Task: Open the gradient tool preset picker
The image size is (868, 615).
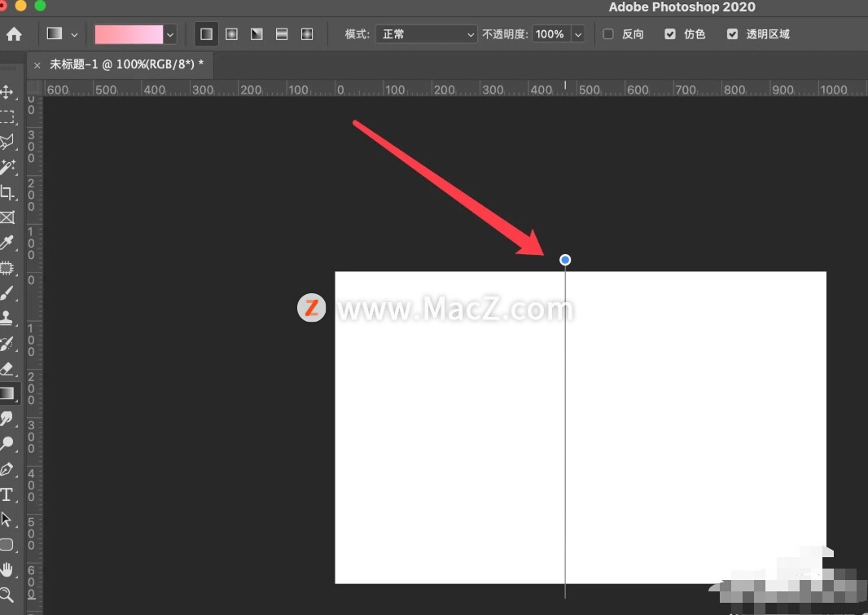Action: point(61,34)
